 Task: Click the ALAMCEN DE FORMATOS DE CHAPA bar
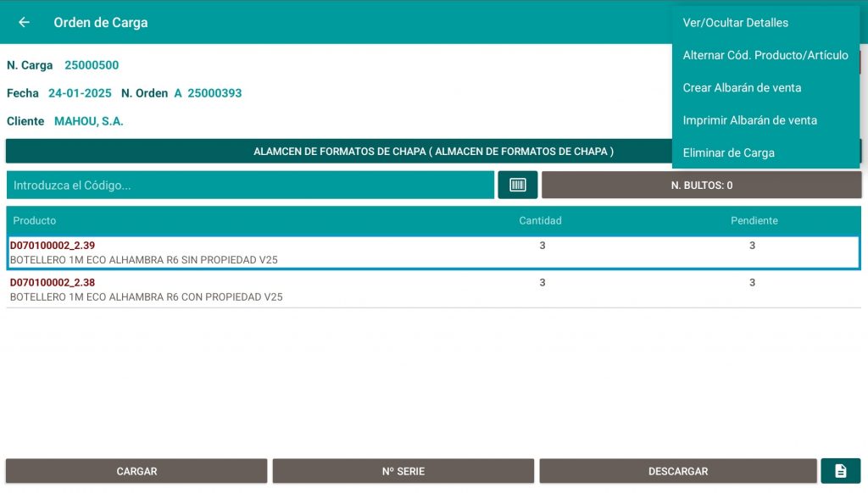[339, 152]
